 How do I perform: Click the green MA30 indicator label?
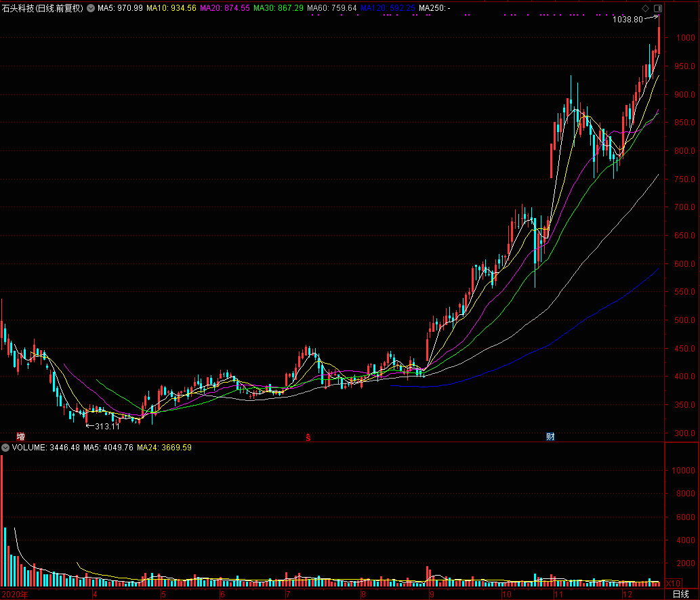[x=279, y=8]
